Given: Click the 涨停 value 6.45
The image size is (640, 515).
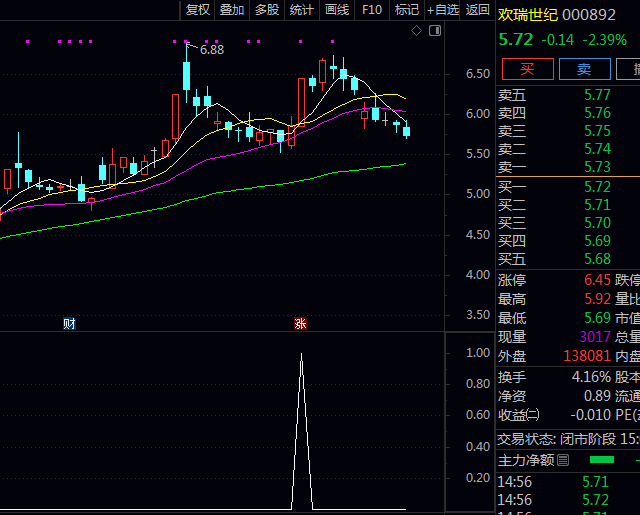Looking at the screenshot, I should (x=597, y=280).
